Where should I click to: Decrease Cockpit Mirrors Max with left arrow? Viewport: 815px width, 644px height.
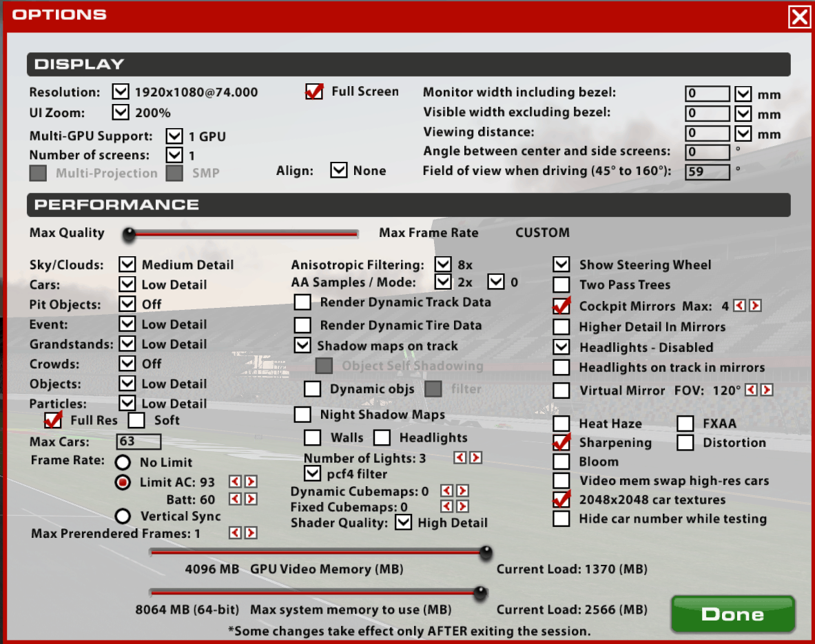click(x=739, y=306)
